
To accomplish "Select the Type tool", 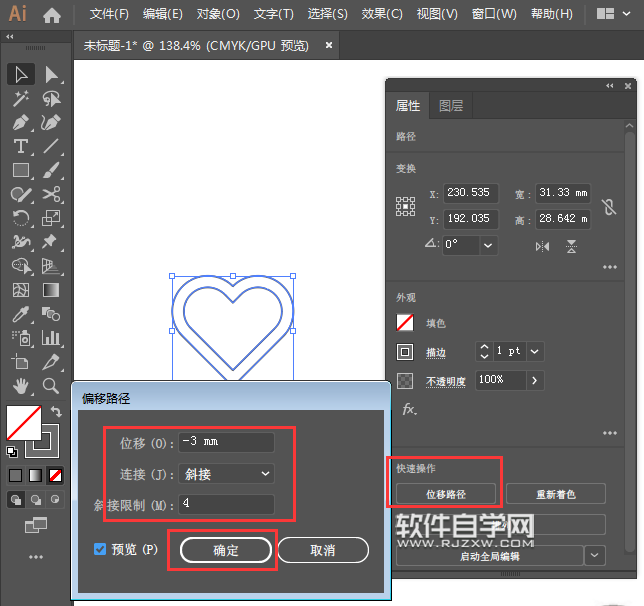I will 21,146.
